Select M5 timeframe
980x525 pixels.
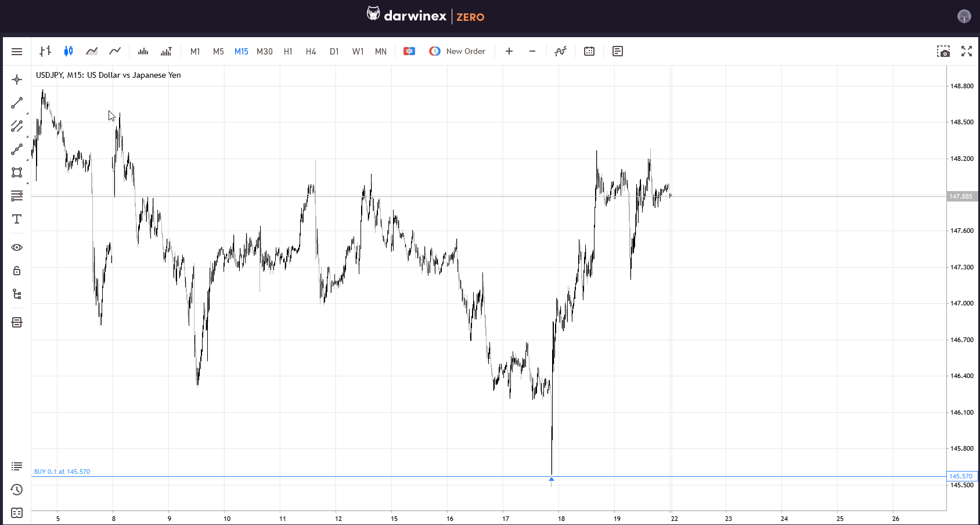point(218,51)
